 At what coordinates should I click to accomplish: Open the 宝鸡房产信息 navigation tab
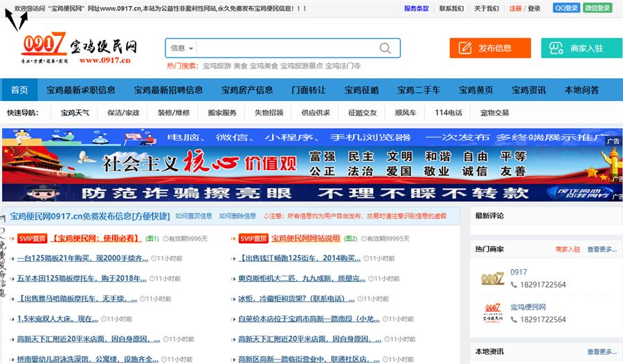(247, 90)
